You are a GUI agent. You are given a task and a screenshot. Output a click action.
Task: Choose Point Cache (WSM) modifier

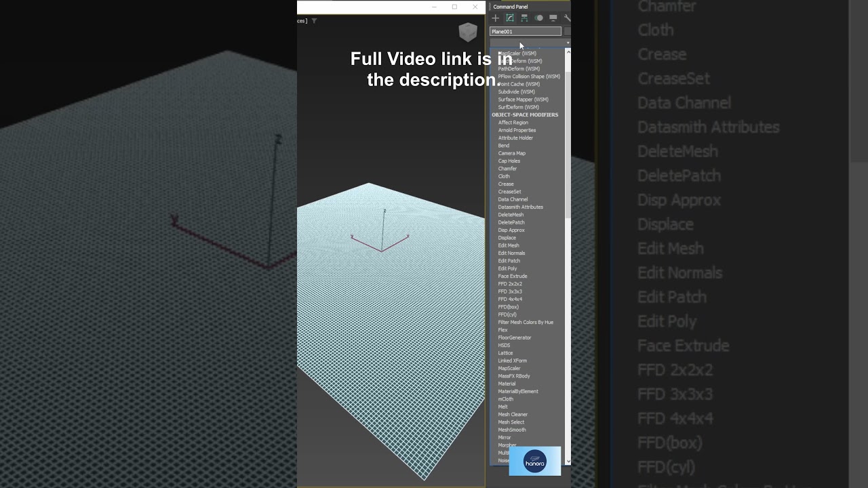pos(519,84)
